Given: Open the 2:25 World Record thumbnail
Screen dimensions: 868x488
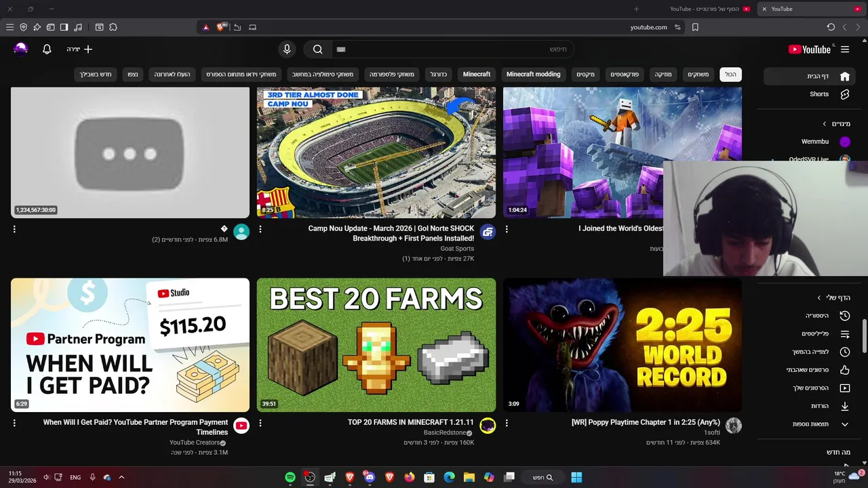Looking at the screenshot, I should (623, 345).
